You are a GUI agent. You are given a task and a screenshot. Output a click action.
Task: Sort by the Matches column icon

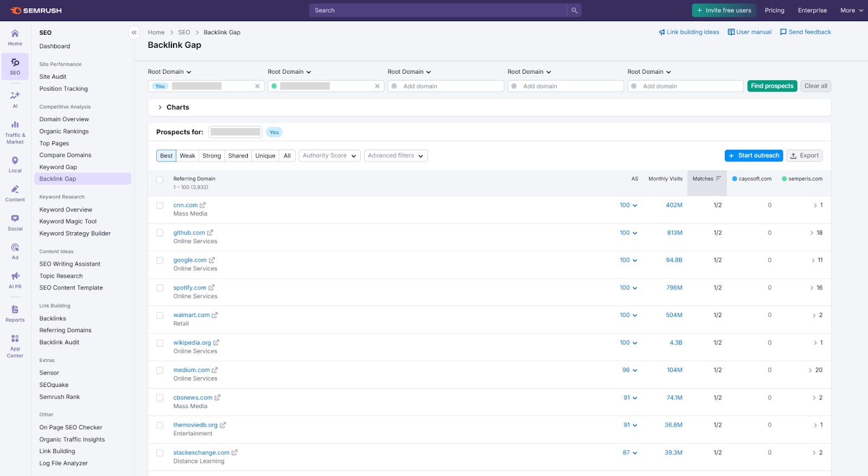coord(718,179)
